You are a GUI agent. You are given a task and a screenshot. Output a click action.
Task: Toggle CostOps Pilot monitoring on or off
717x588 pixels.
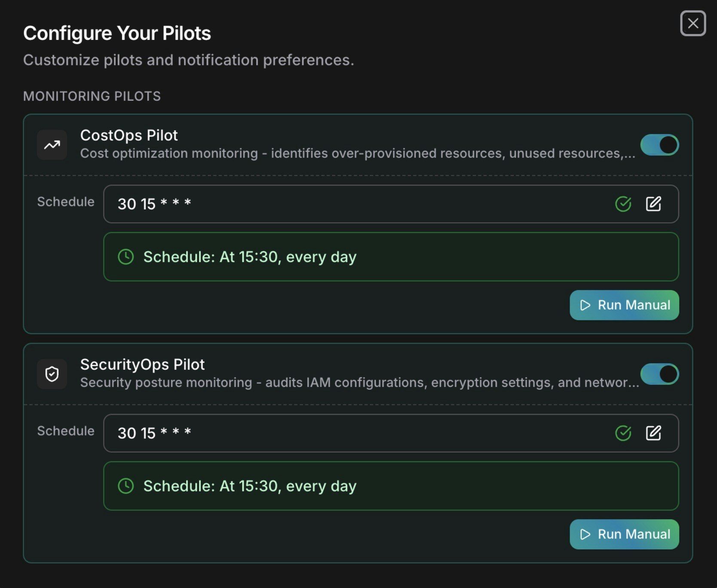[x=659, y=145]
